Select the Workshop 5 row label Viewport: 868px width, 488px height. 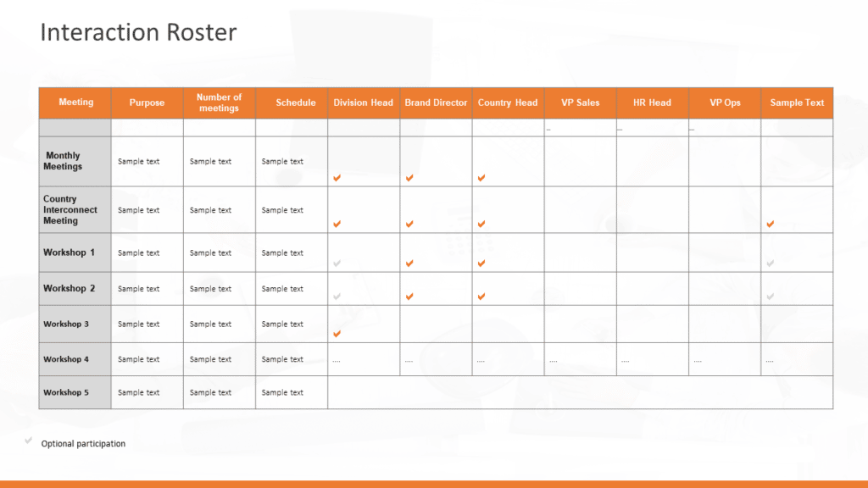66,392
